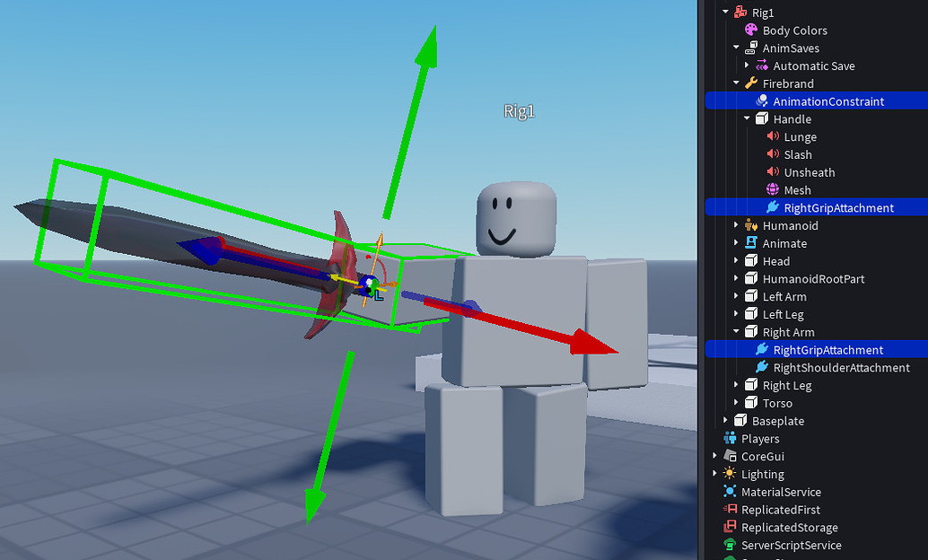The height and width of the screenshot is (560, 928).
Task: Expand the Humanoid node
Action: pos(736,225)
